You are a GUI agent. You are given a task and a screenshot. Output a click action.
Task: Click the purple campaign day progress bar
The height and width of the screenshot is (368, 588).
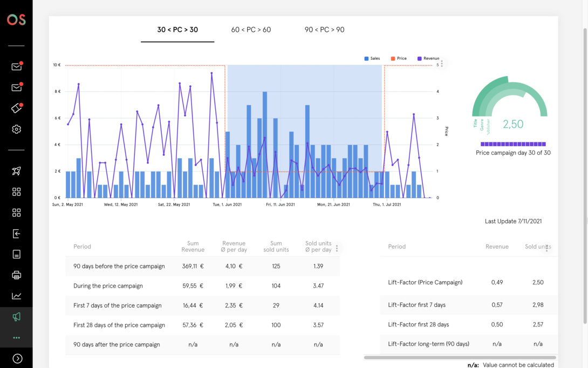point(513,144)
